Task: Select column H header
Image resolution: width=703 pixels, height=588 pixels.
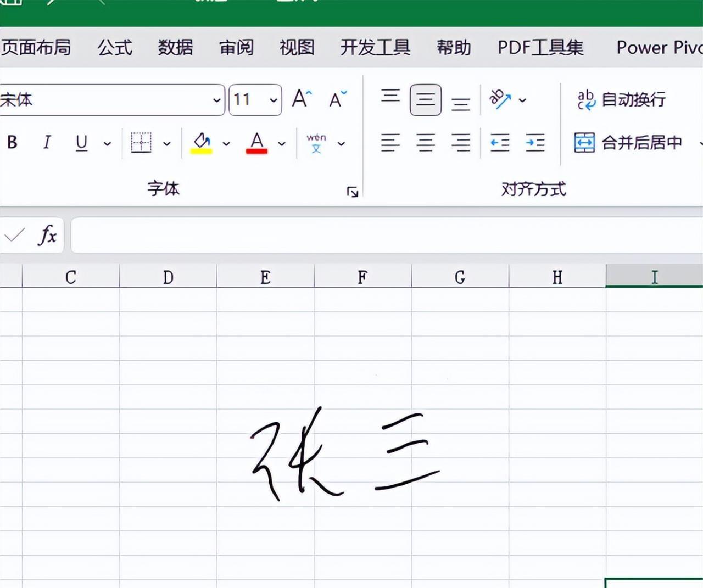Action: coord(557,276)
